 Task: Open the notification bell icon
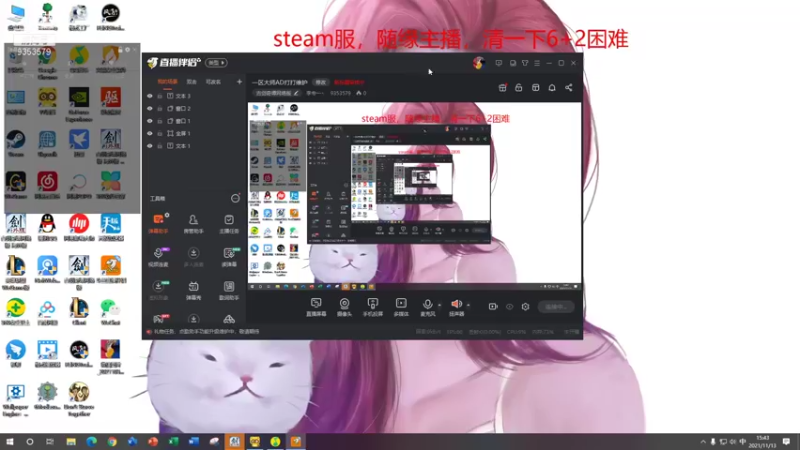552,88
